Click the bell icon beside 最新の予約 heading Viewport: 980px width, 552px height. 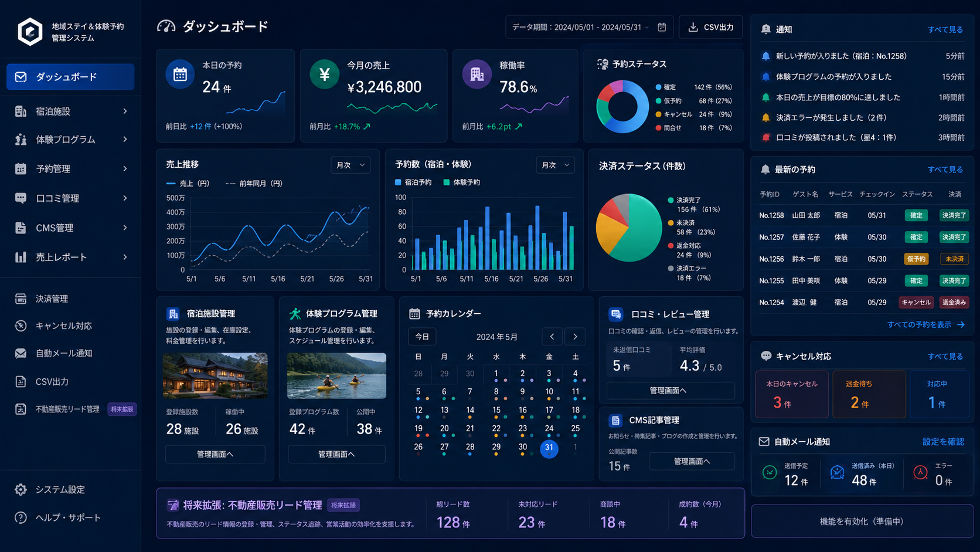click(x=765, y=170)
